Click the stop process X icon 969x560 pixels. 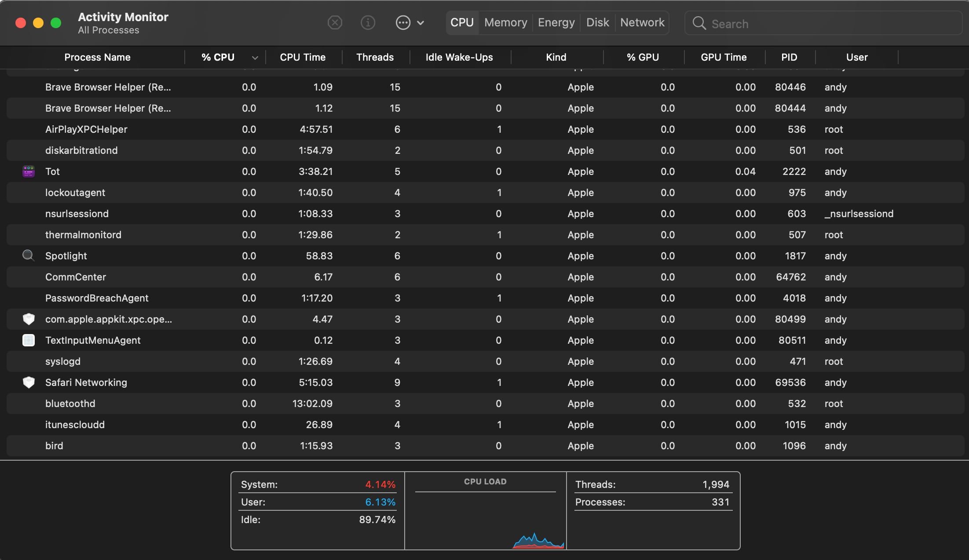[x=335, y=22]
